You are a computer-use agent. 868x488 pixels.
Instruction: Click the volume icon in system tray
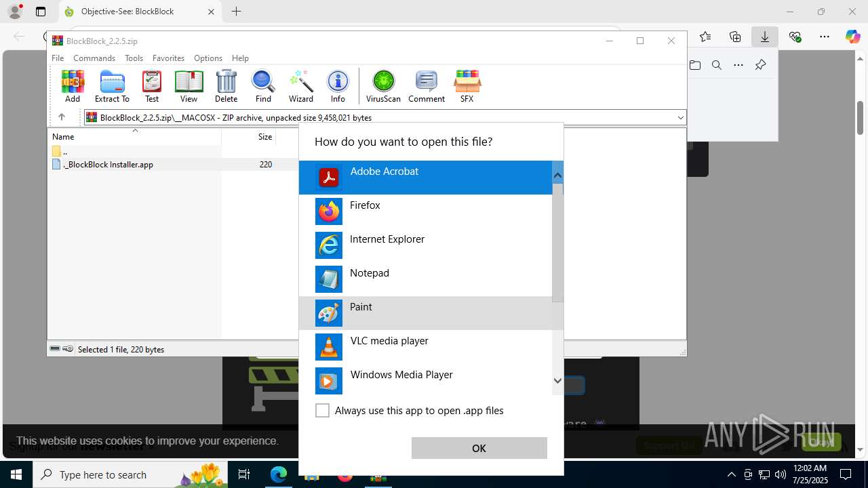point(780,474)
